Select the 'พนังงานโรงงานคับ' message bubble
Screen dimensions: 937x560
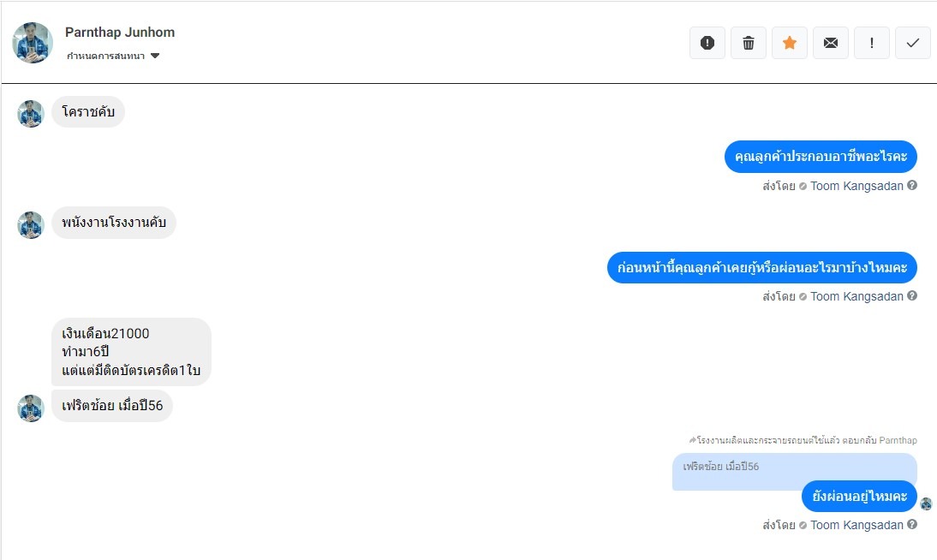pyautogui.click(x=114, y=223)
